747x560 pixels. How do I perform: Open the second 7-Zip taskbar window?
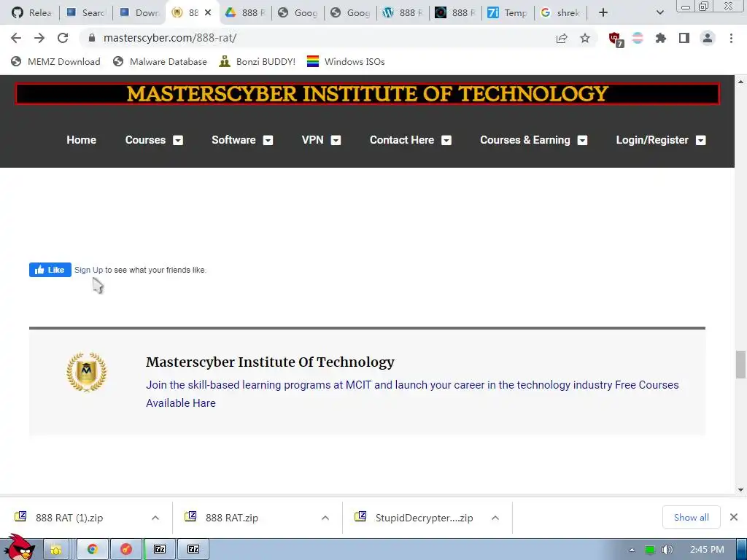coord(193,550)
